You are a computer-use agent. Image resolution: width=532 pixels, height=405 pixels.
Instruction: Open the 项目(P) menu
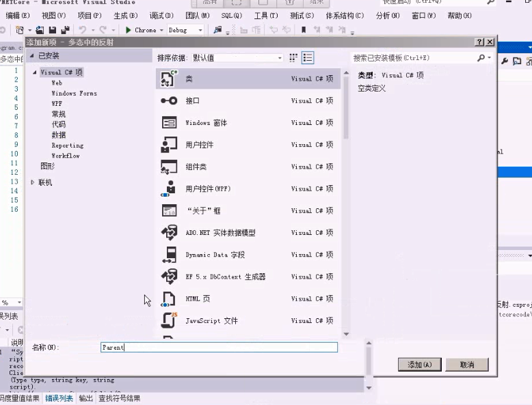(x=90, y=15)
